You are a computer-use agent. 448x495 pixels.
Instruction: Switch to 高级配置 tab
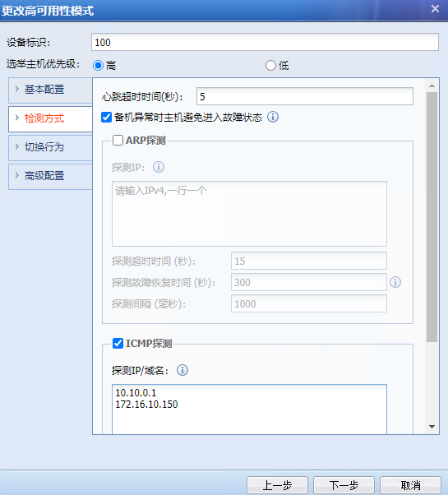click(50, 176)
